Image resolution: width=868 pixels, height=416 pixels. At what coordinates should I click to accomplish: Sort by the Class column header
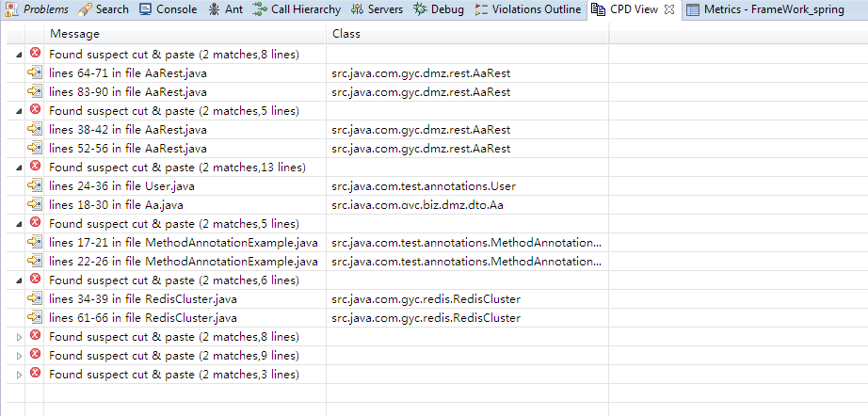coord(467,34)
